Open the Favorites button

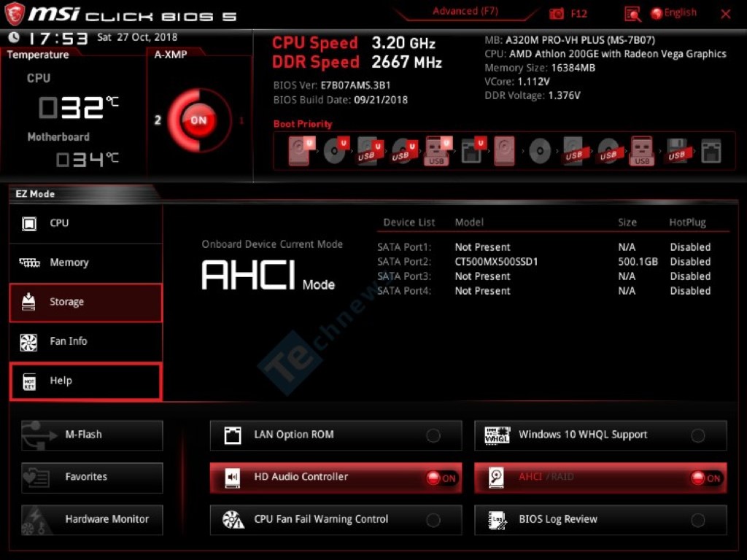(x=92, y=477)
